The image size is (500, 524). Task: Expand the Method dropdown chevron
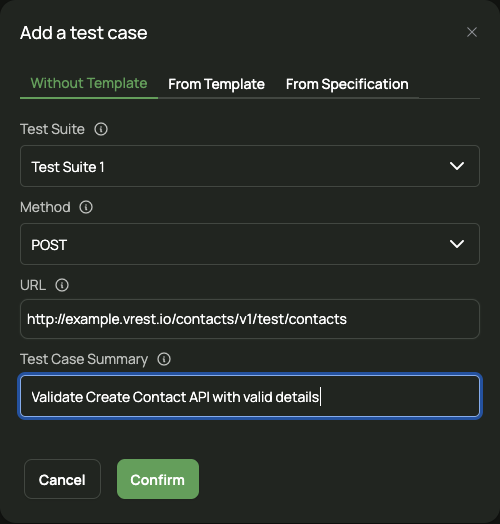[x=457, y=244]
